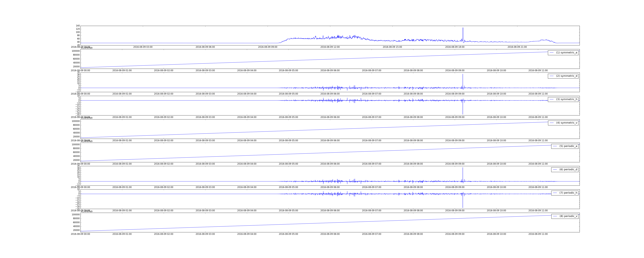Click the "(8) periodic_v" legend entry
The height and width of the screenshot is (258, 644).
click(x=565, y=216)
